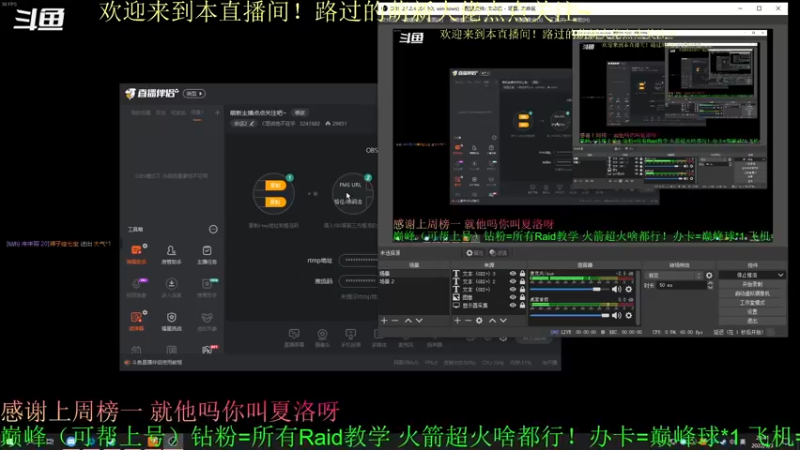Click the download-arrow toolbox icon

[x=171, y=287]
